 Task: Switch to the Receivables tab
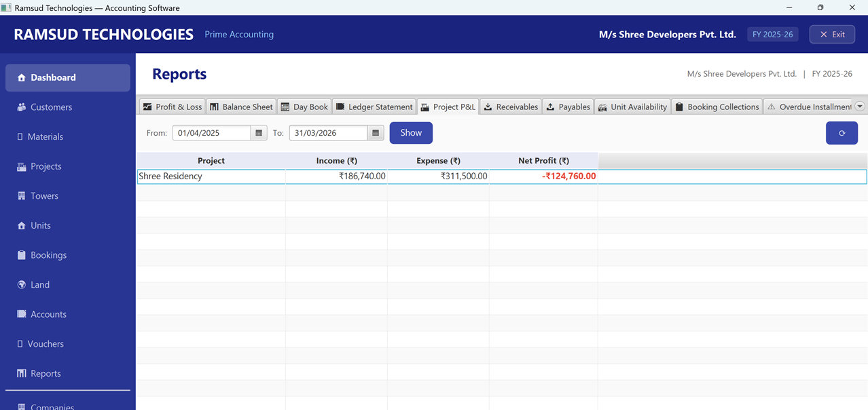(x=511, y=107)
